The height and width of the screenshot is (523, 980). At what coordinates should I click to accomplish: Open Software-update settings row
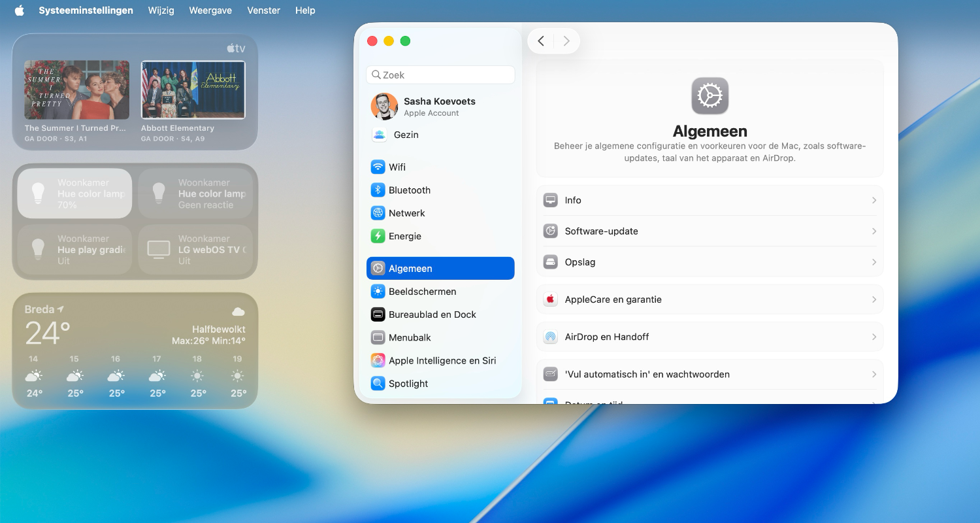tap(710, 231)
